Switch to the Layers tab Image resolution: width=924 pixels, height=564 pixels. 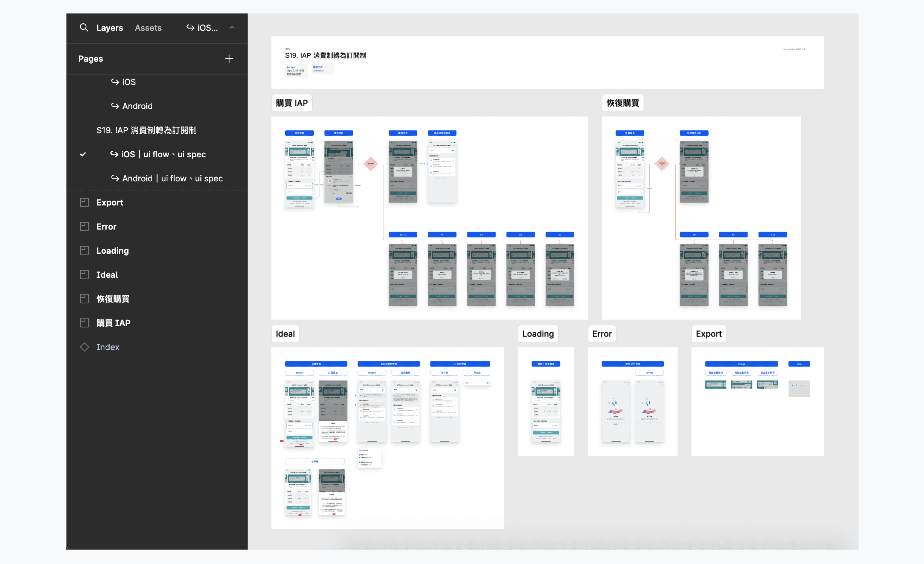coord(109,28)
